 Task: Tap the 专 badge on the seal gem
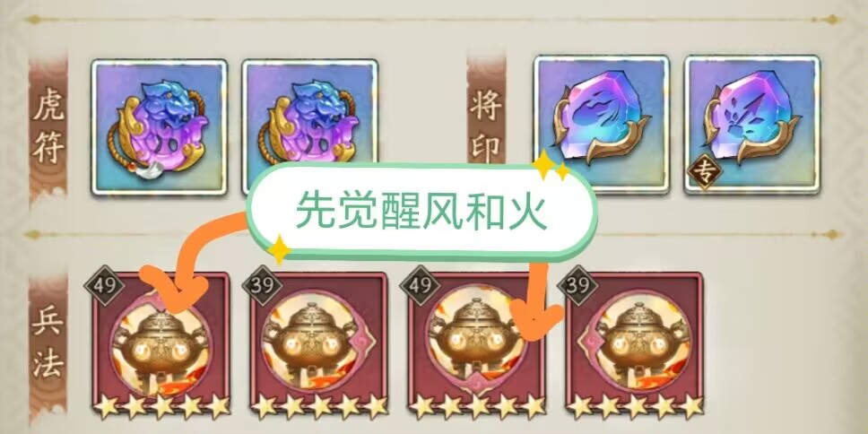click(705, 171)
